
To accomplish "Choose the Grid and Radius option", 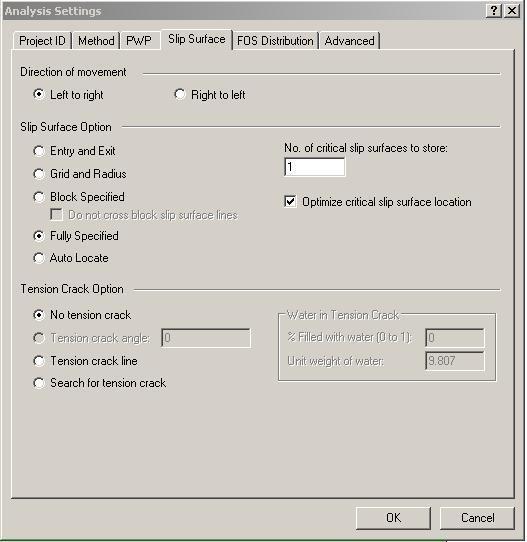I will click(80, 174).
